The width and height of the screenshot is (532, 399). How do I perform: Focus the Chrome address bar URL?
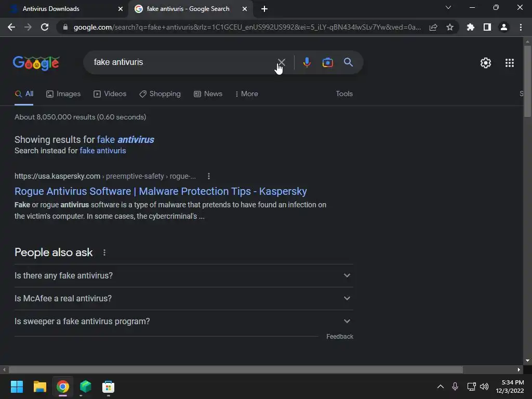click(x=247, y=27)
